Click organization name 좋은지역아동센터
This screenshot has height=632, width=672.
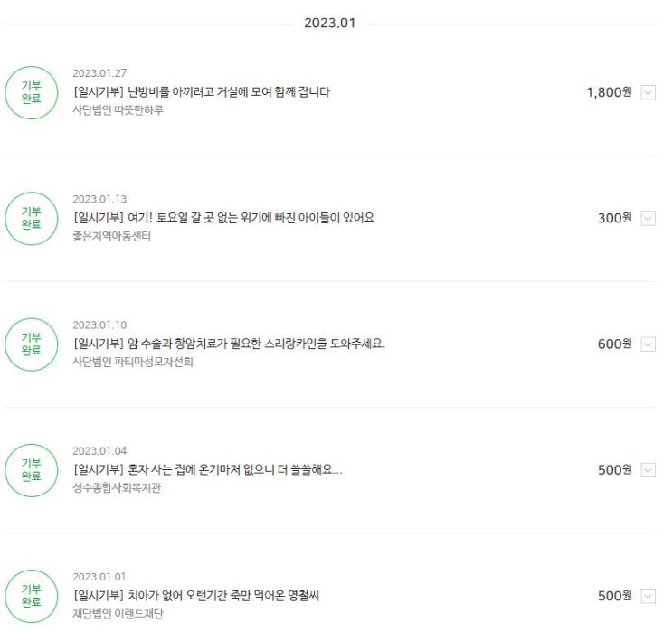pyautogui.click(x=111, y=237)
